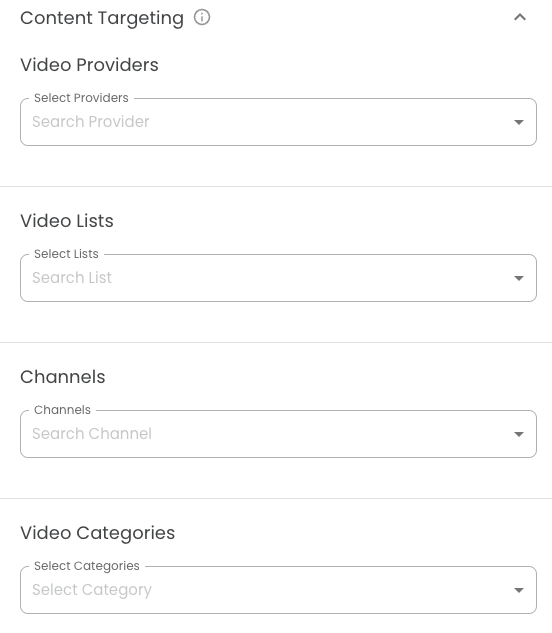Click the Select Categories field label
Viewport: 552px width, 633px height.
tap(86, 566)
